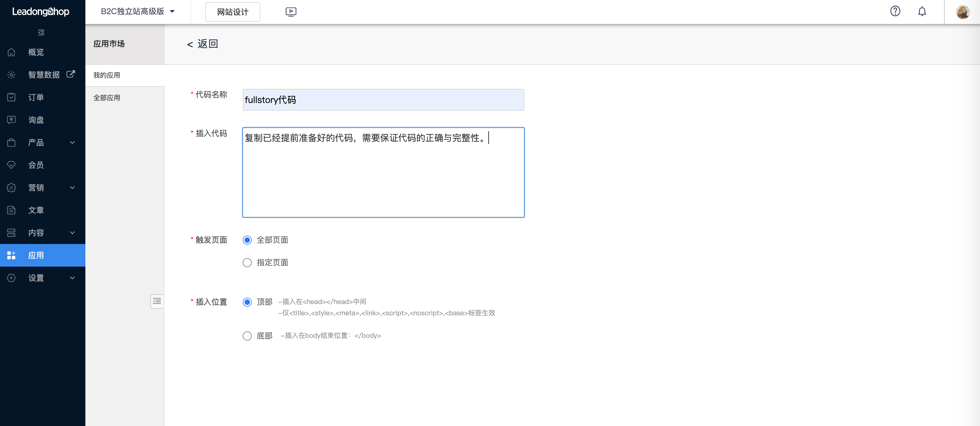Click inside the 代码名称 input field
Screen dimensions: 980x426
click(383, 100)
